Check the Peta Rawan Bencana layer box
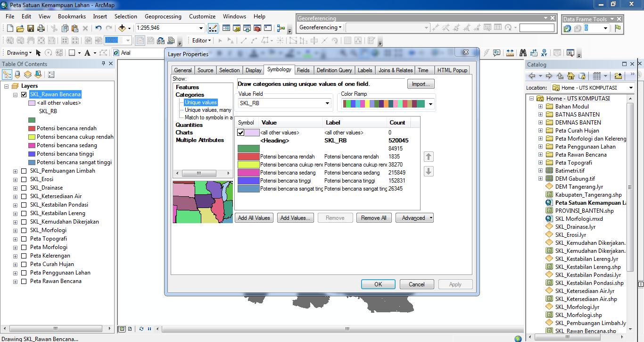 24,281
